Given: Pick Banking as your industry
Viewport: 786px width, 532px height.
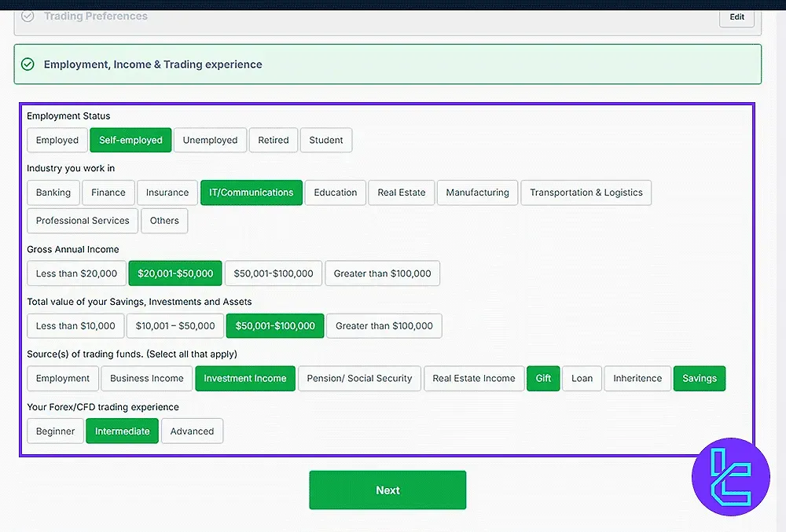Looking at the screenshot, I should pyautogui.click(x=53, y=193).
